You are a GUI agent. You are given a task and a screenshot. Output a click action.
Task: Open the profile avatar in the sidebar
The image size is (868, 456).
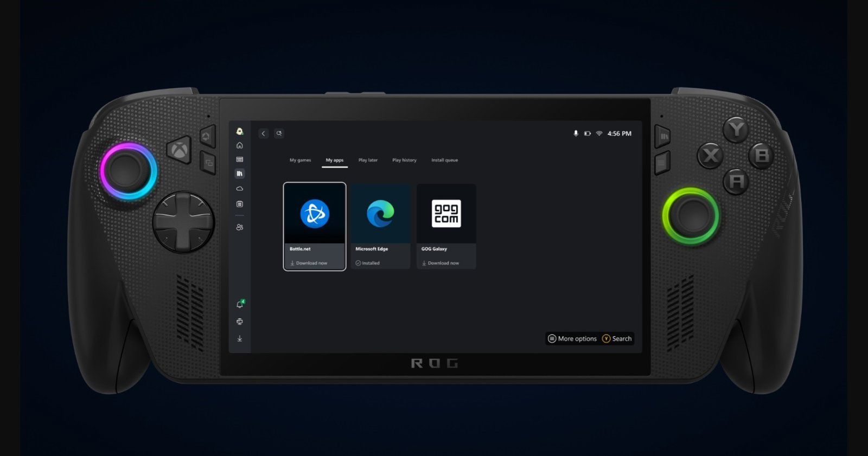tap(240, 131)
